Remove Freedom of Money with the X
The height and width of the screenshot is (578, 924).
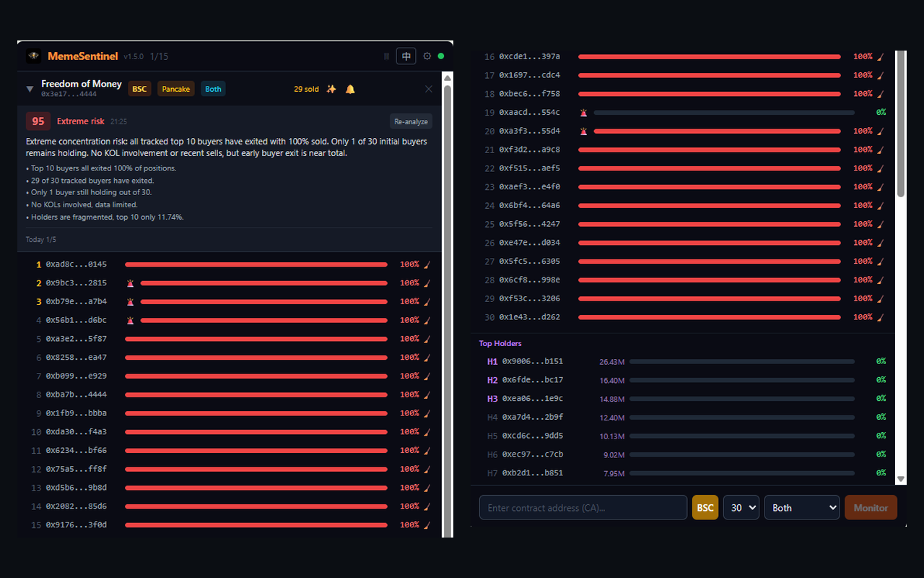[429, 89]
